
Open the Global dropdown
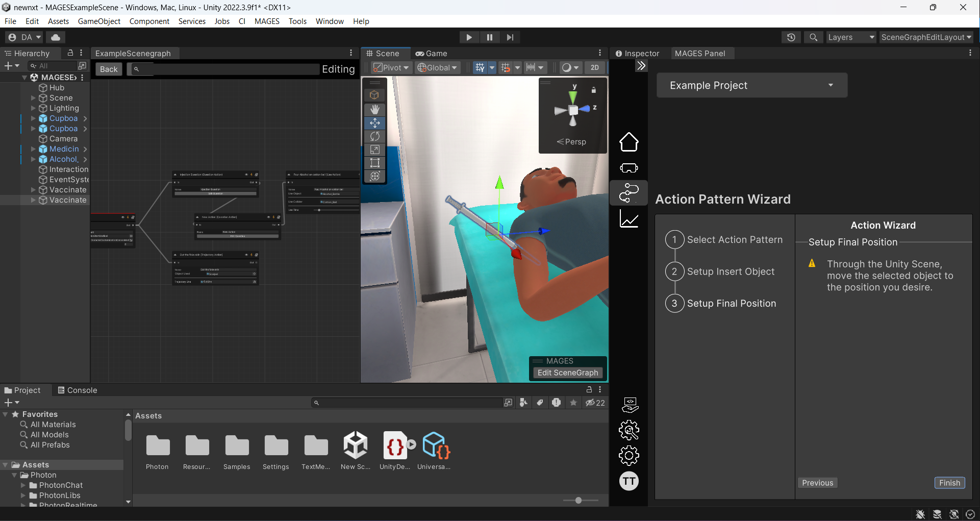tap(437, 67)
